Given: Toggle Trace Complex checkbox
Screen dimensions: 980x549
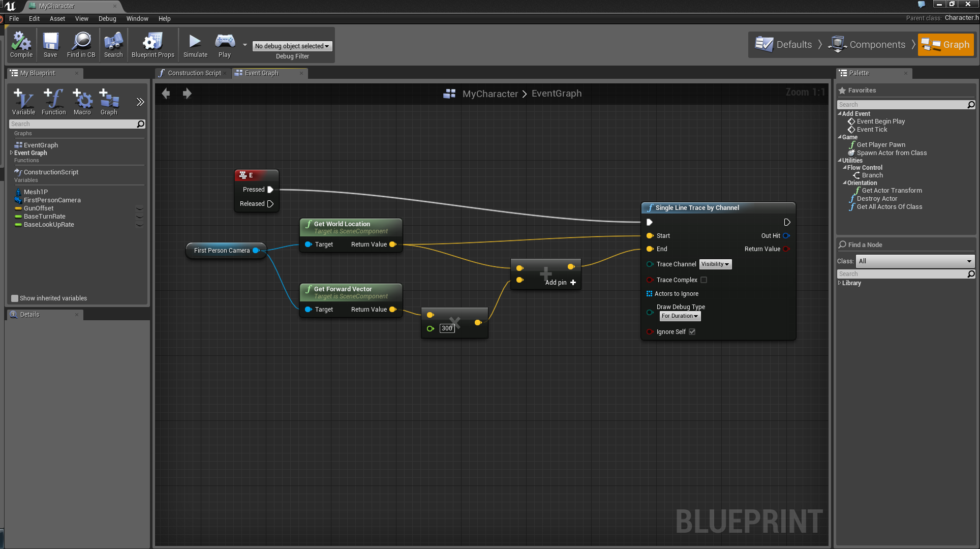Looking at the screenshot, I should click(x=704, y=280).
